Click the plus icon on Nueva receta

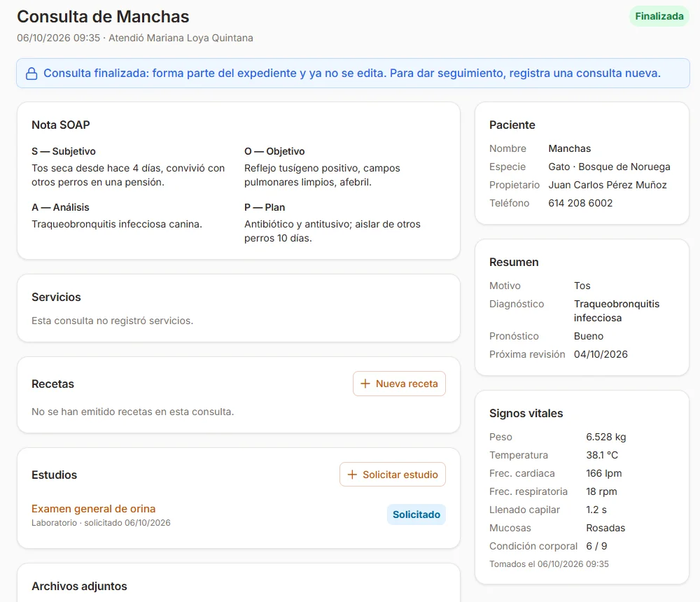pos(365,384)
